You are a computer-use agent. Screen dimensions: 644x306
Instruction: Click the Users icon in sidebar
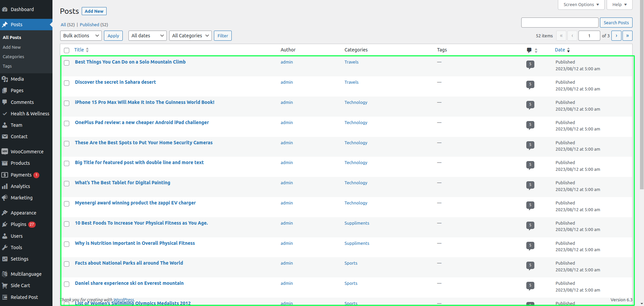(x=5, y=236)
